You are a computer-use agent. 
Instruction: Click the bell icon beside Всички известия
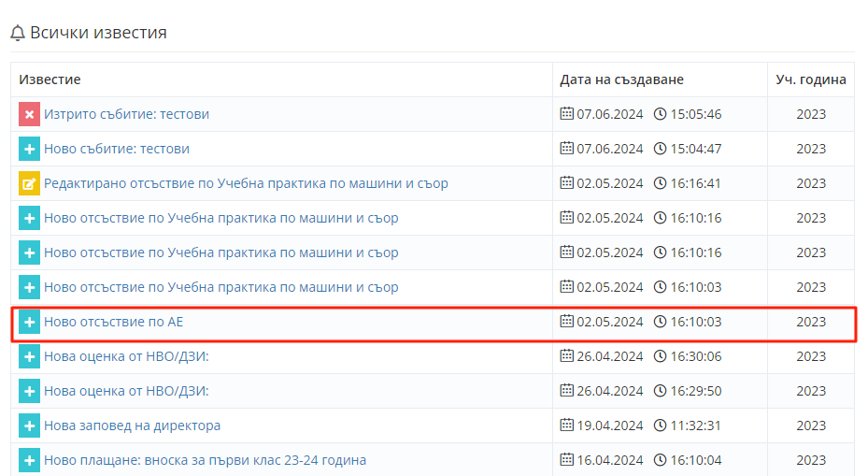point(18,33)
